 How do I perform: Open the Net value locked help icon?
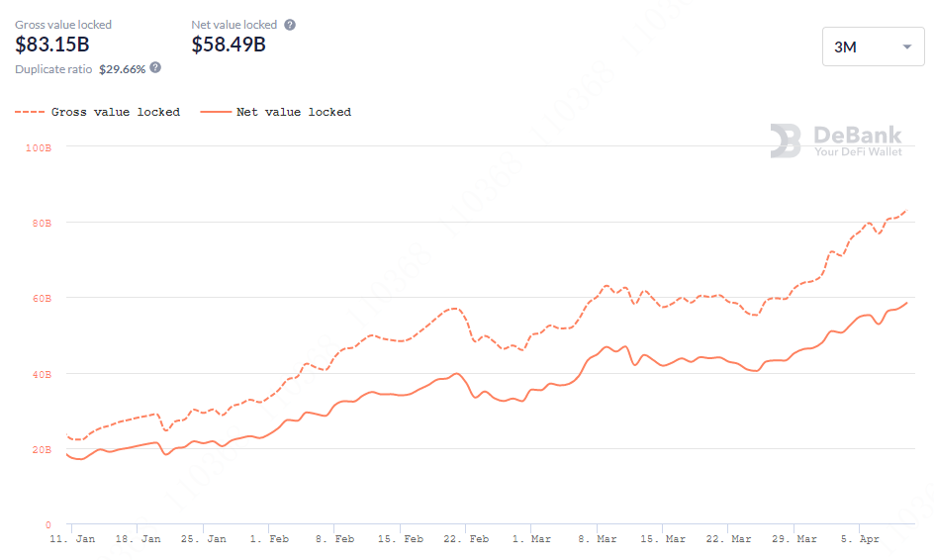(290, 25)
